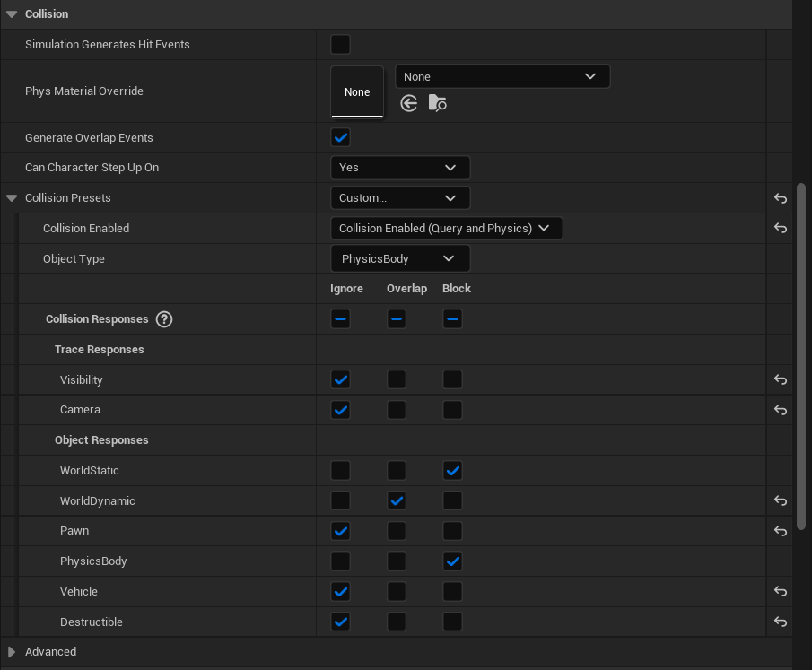Reset the Destructible response to default

coord(780,622)
